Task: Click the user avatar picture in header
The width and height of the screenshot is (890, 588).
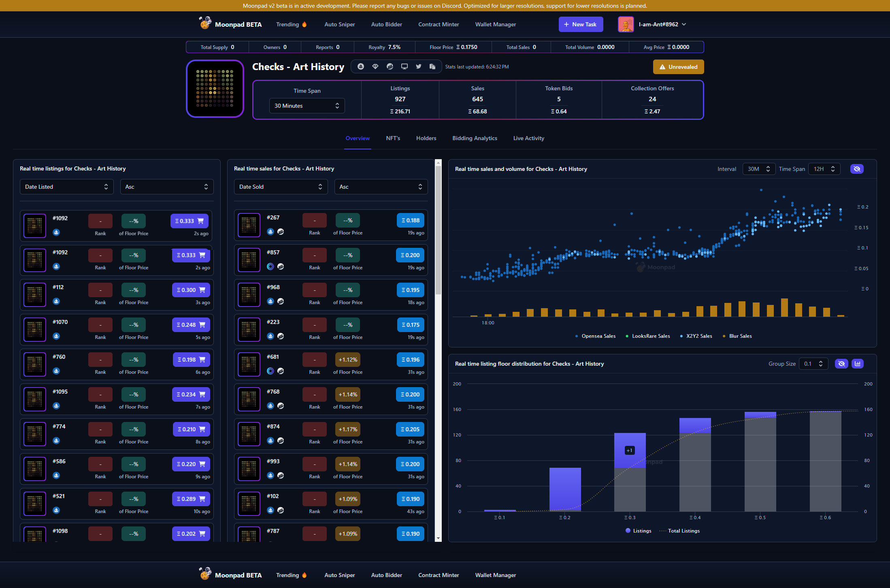Action: (x=626, y=24)
